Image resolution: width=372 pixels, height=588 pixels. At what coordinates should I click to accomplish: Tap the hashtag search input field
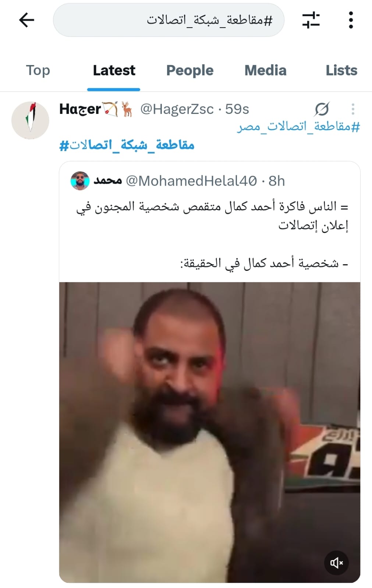[169, 20]
